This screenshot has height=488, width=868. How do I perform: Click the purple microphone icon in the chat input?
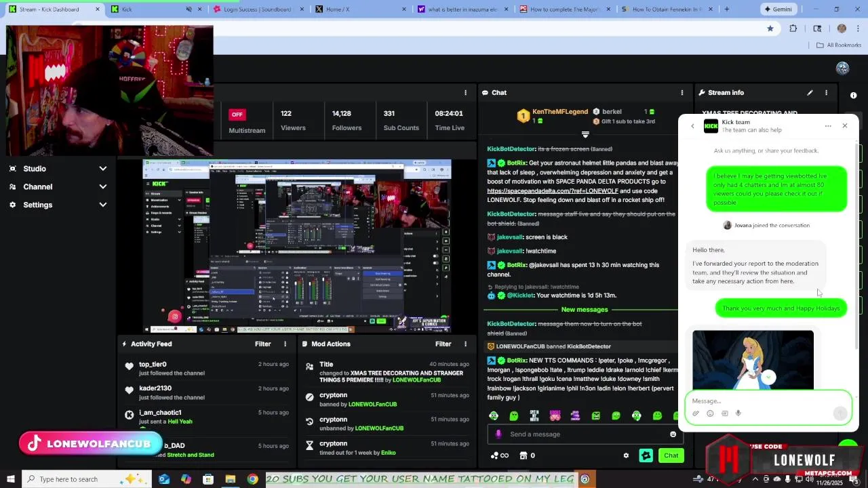[x=498, y=434]
